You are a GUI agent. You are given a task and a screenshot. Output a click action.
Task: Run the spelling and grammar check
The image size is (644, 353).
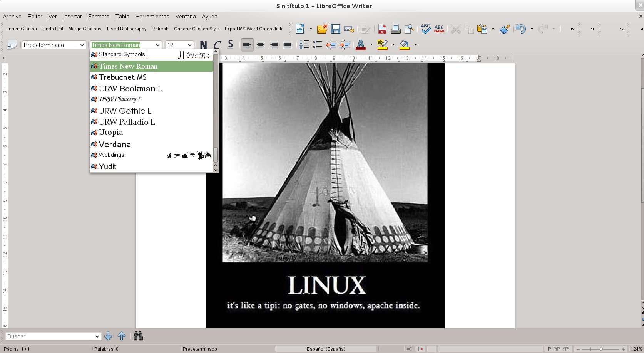[x=425, y=29]
